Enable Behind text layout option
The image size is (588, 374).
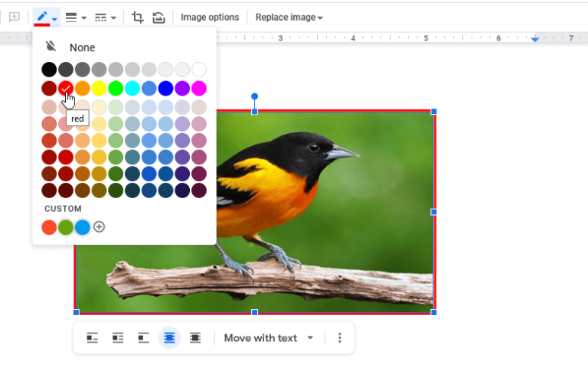[x=169, y=338]
